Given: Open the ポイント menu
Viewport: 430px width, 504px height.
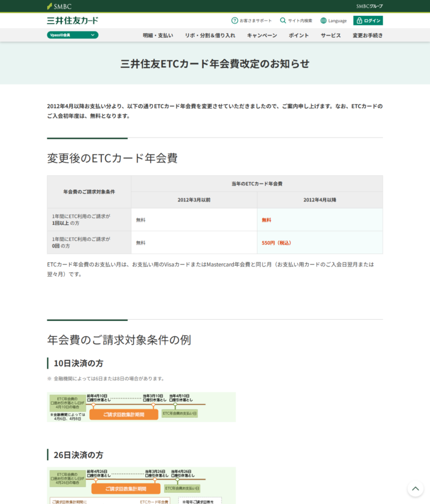Looking at the screenshot, I should (x=298, y=35).
